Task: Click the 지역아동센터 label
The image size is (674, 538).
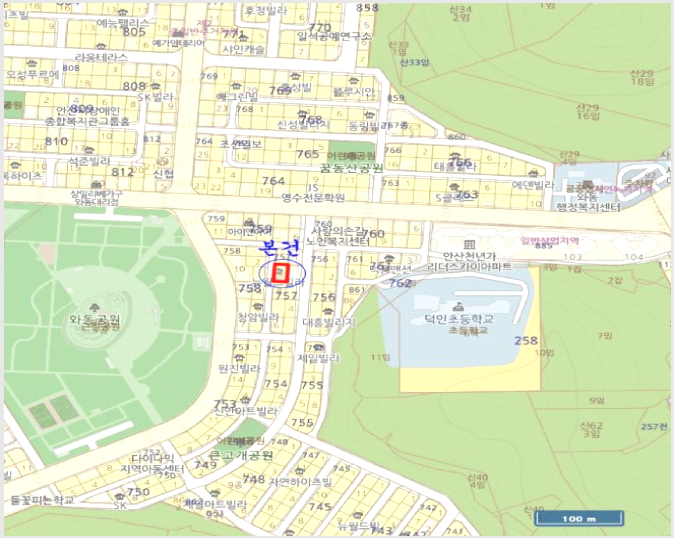Action: tap(152, 468)
